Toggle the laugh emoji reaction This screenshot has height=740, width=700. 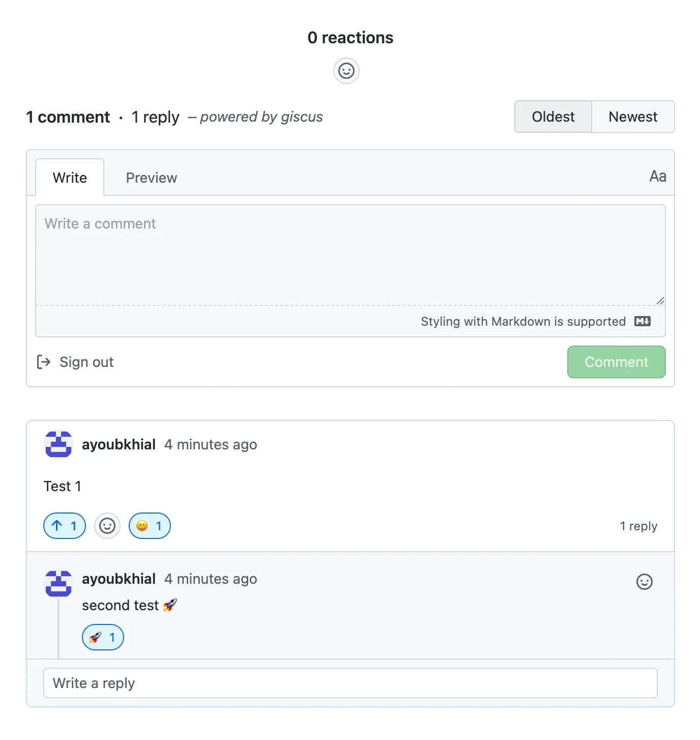150,526
